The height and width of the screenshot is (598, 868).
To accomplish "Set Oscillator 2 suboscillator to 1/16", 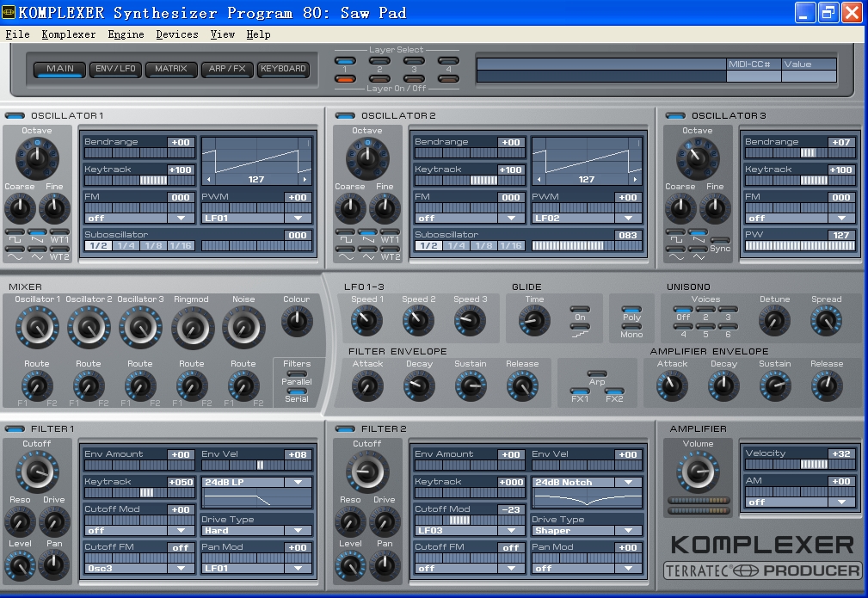I will pos(510,246).
